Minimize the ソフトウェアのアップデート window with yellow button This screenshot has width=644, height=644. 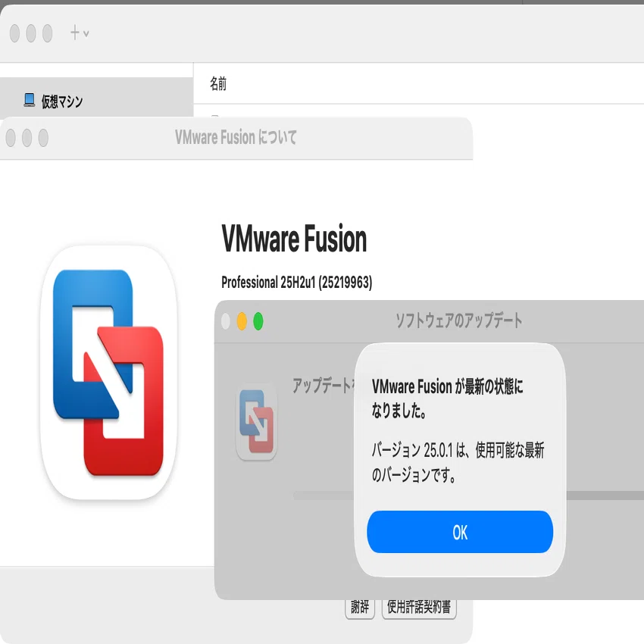242,321
